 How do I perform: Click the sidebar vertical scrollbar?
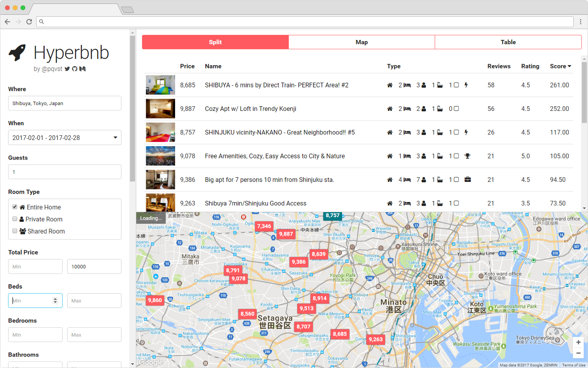click(133, 109)
